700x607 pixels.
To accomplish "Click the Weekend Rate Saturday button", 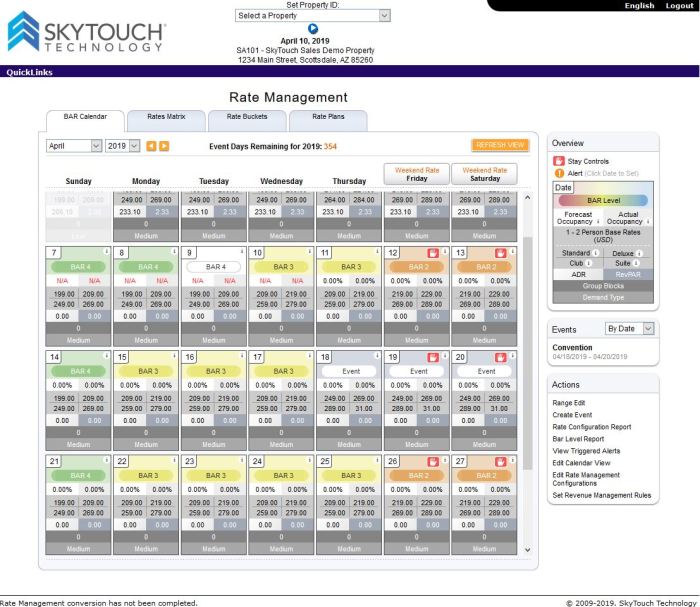I will point(484,174).
